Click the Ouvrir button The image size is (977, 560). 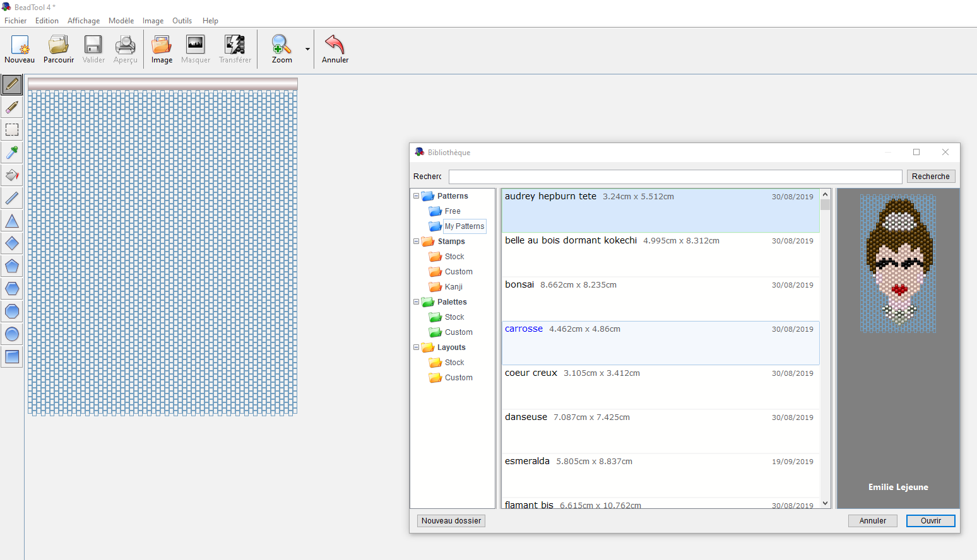click(x=930, y=521)
